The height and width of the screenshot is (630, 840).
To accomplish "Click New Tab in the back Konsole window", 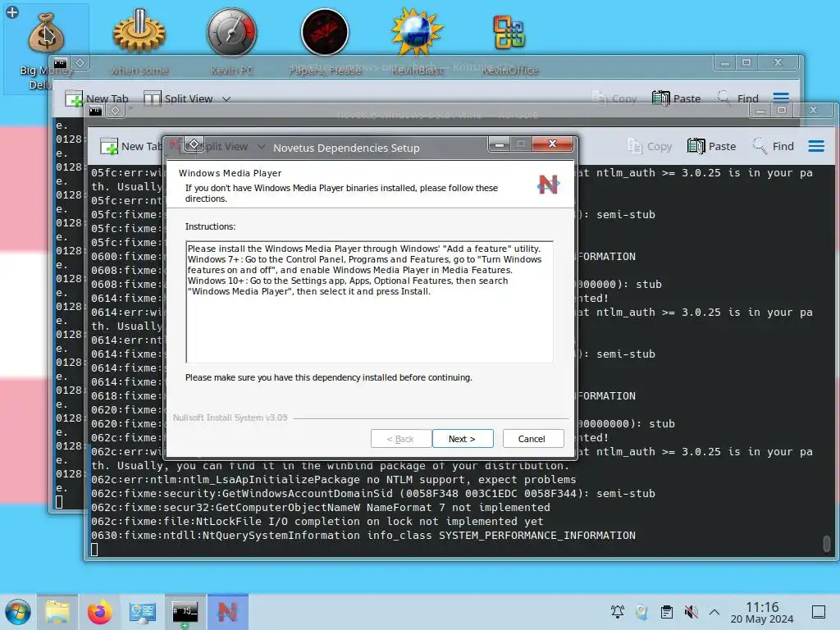I will [97, 98].
